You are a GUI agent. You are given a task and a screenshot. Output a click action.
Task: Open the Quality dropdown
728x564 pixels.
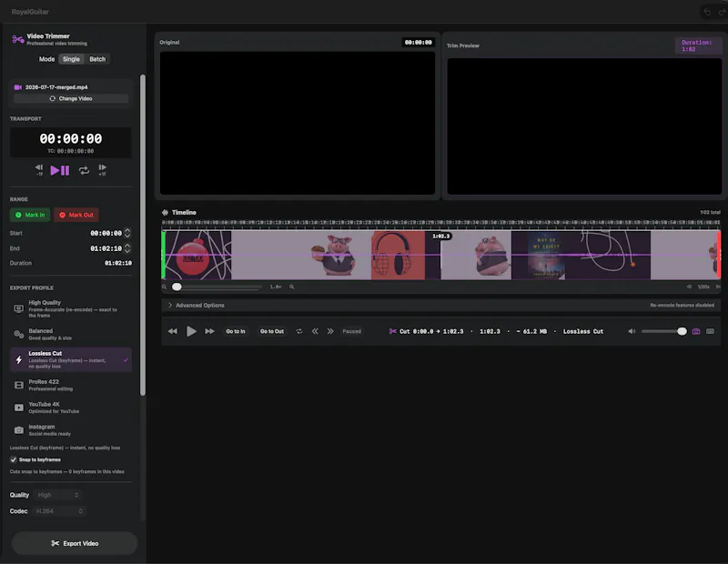[x=58, y=495]
